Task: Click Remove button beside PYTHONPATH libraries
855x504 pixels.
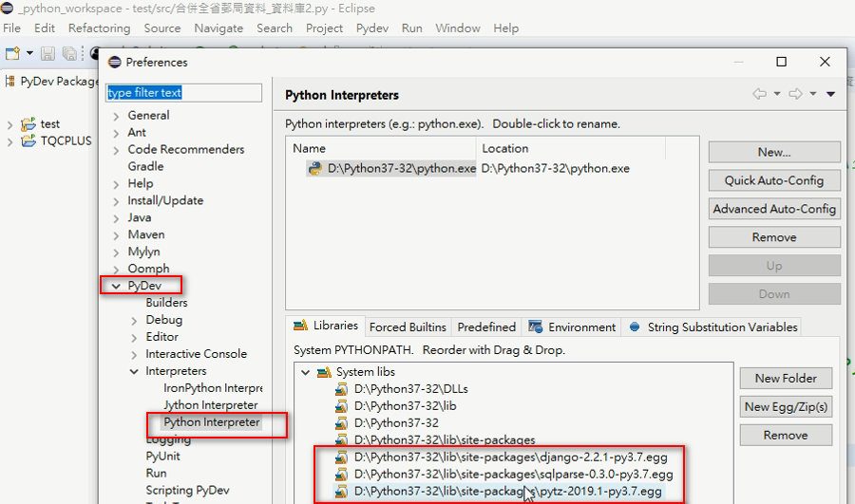Action: [x=786, y=435]
